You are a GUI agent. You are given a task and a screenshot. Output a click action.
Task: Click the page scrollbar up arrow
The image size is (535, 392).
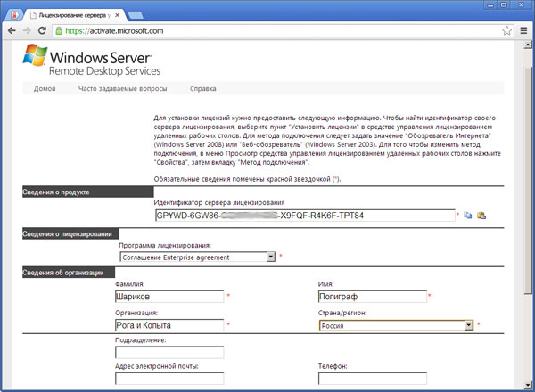[x=528, y=45]
